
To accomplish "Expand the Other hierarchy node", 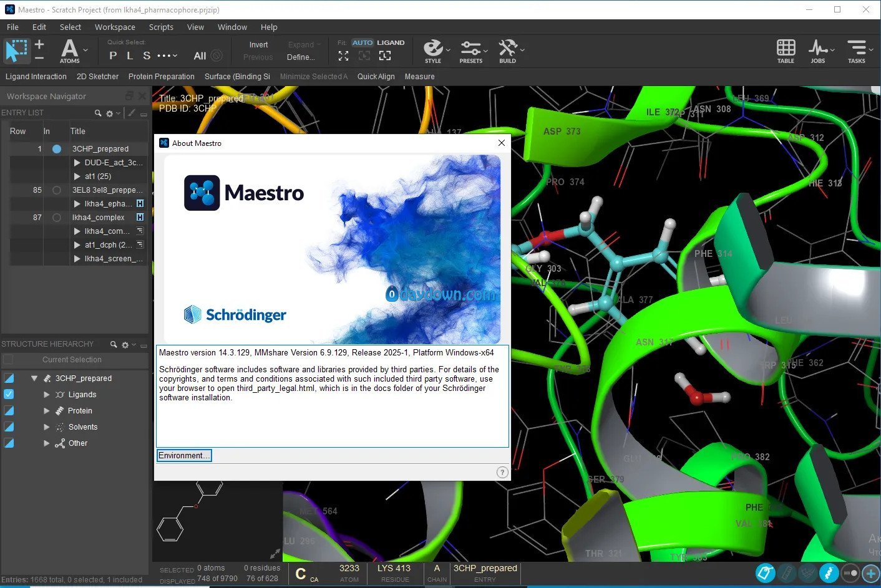I will [47, 443].
